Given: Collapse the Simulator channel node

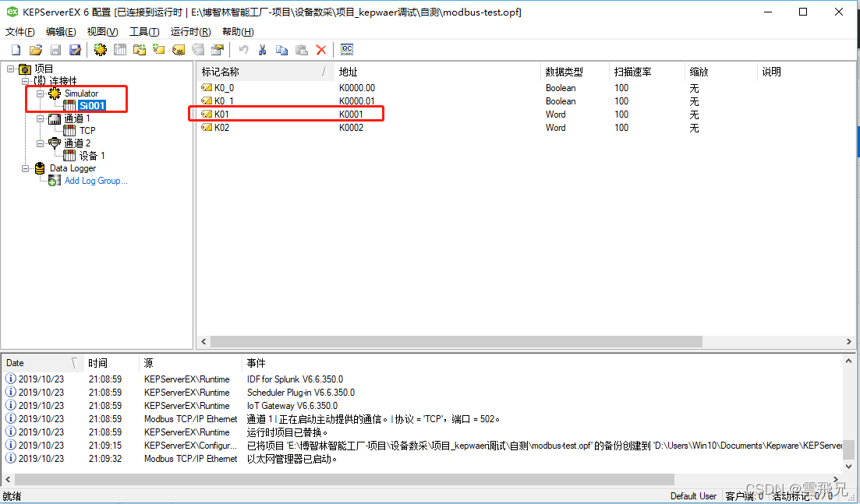Looking at the screenshot, I should [40, 93].
